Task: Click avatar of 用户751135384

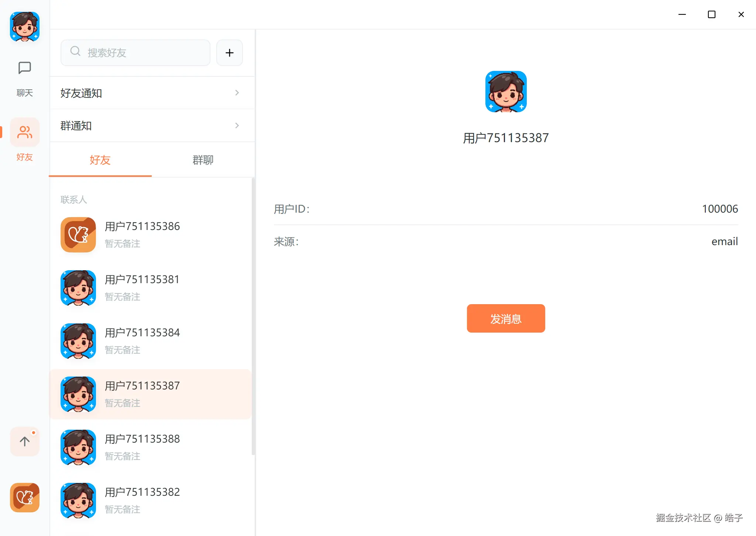Action: click(x=78, y=341)
